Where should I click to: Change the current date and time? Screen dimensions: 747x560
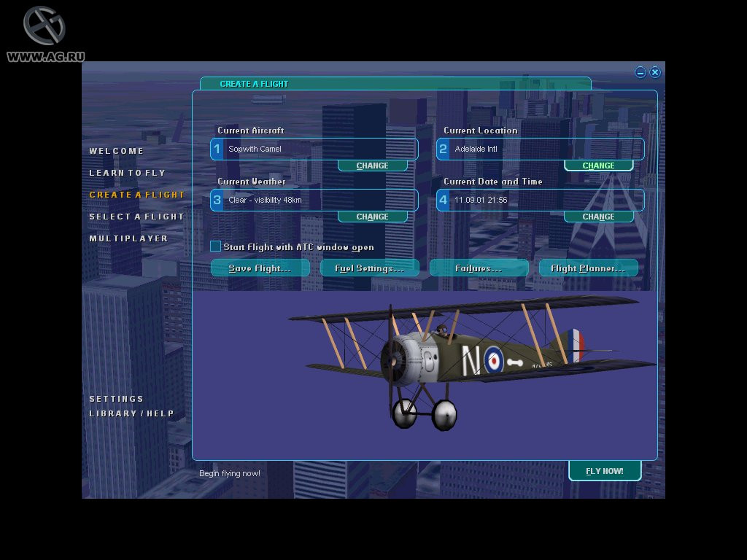pyautogui.click(x=599, y=217)
